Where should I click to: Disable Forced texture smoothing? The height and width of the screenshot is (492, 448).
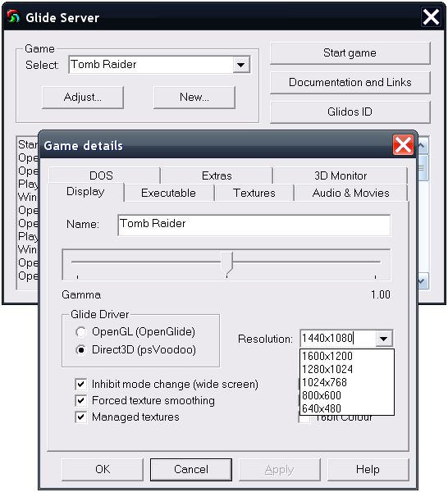(x=81, y=401)
